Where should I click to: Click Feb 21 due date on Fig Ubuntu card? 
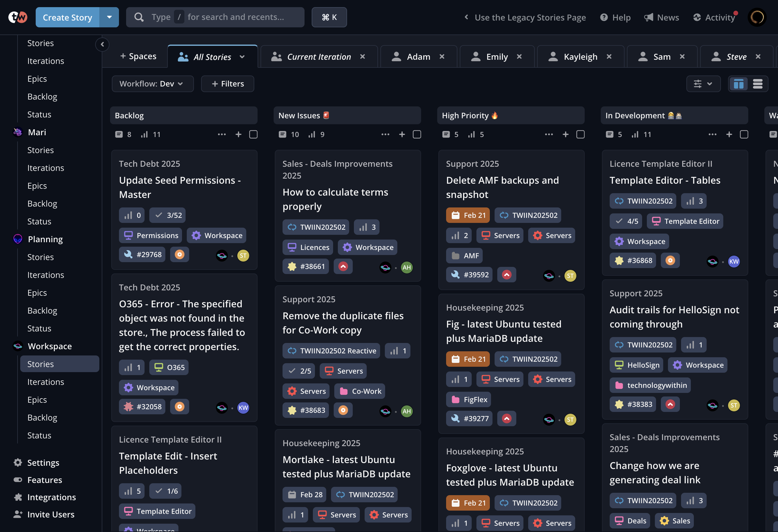click(x=468, y=359)
